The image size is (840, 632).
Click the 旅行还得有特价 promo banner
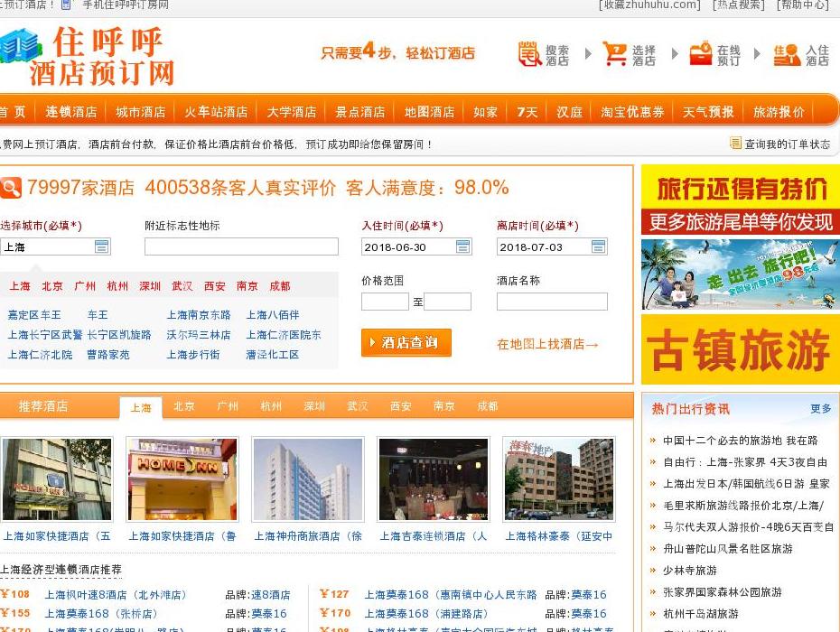[x=741, y=200]
